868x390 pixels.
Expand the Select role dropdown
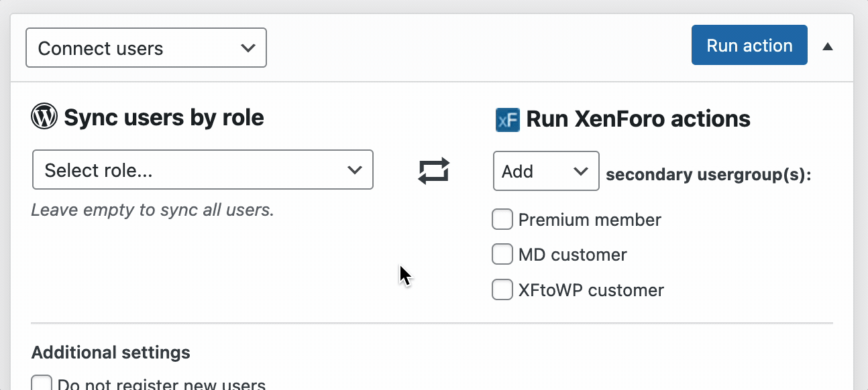(203, 170)
